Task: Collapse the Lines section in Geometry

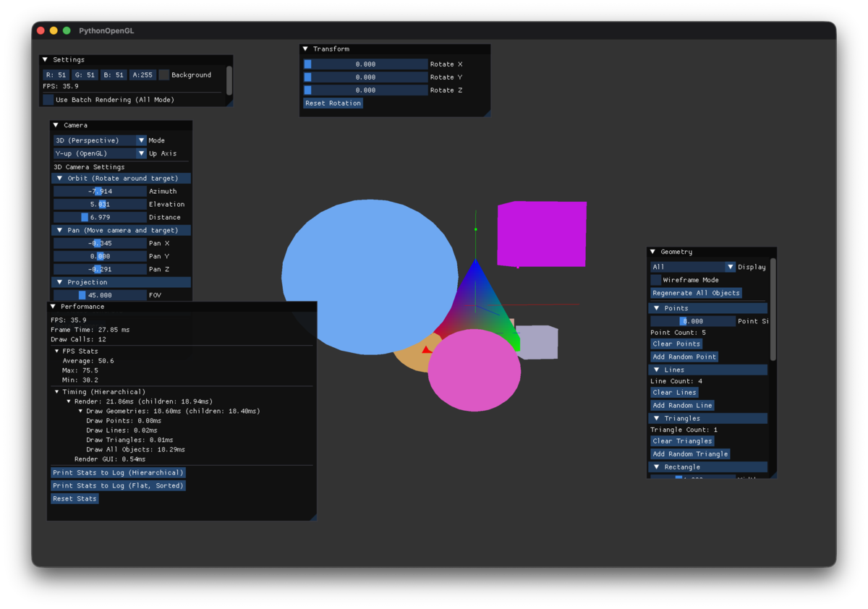Action: pos(708,370)
